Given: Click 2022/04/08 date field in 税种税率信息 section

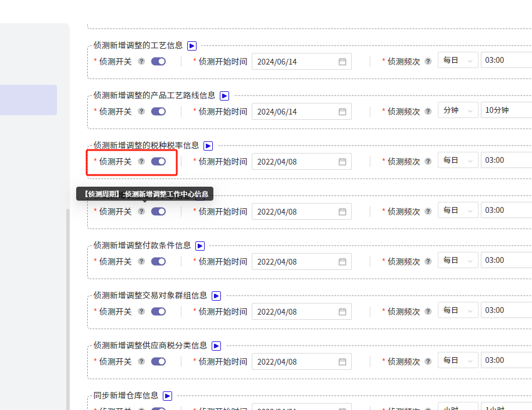Looking at the screenshot, I should pyautogui.click(x=302, y=162).
